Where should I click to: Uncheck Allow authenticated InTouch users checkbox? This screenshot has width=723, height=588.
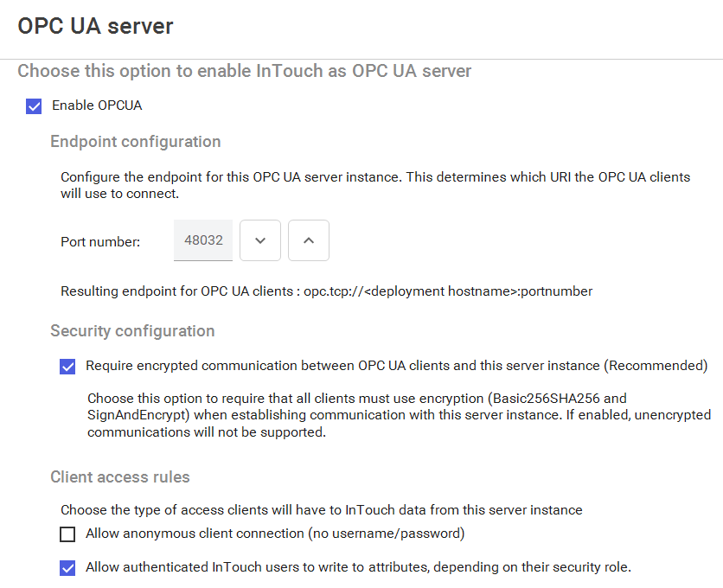coord(67,568)
